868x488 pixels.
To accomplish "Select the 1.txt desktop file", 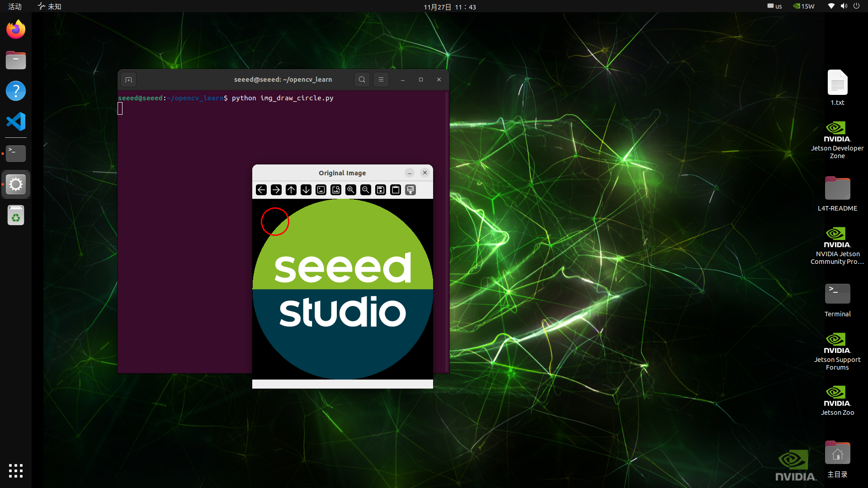I will point(837,88).
